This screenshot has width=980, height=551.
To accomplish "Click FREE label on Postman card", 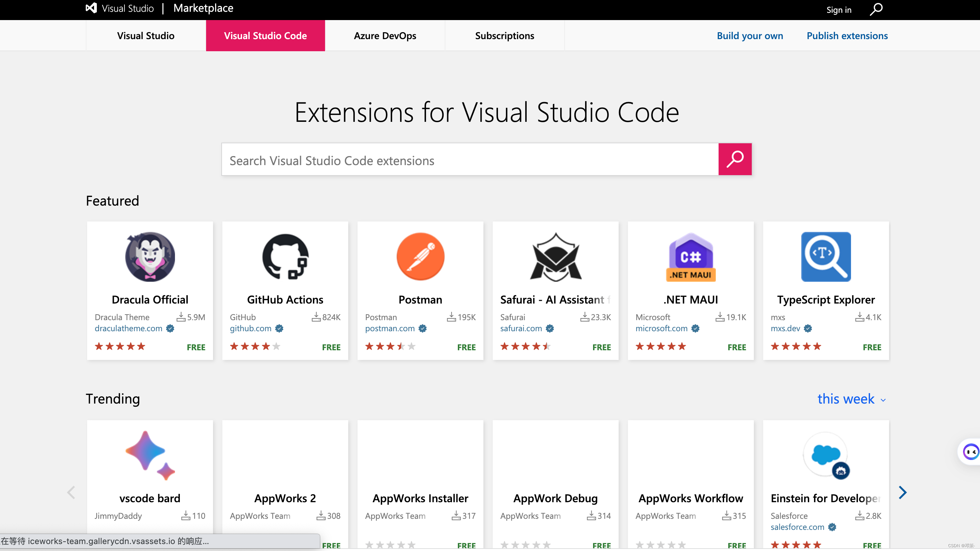I will (x=466, y=347).
